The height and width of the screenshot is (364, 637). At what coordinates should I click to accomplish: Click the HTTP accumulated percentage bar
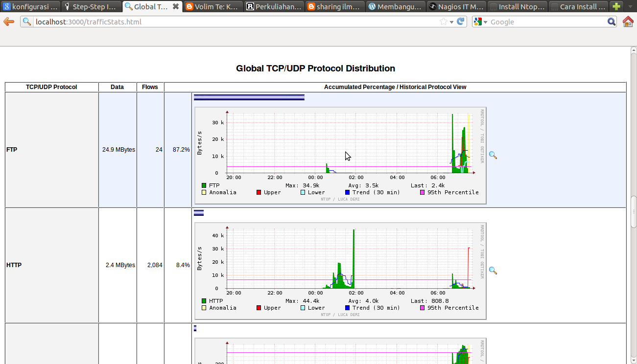point(199,213)
